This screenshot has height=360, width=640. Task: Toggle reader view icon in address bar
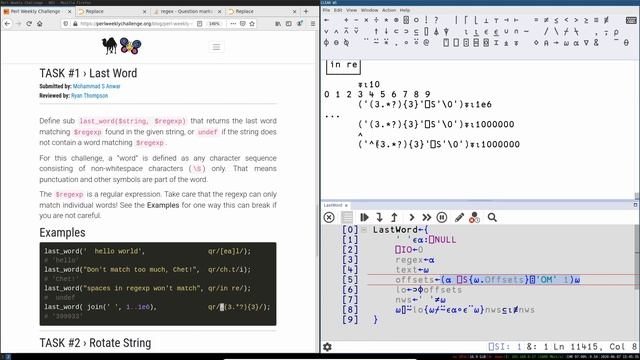[200, 24]
